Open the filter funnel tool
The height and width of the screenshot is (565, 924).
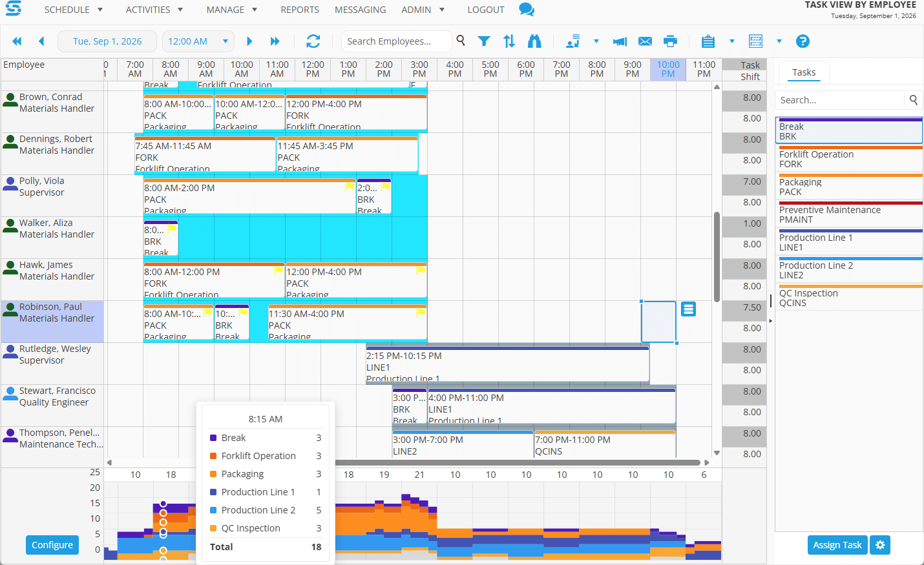click(x=484, y=41)
